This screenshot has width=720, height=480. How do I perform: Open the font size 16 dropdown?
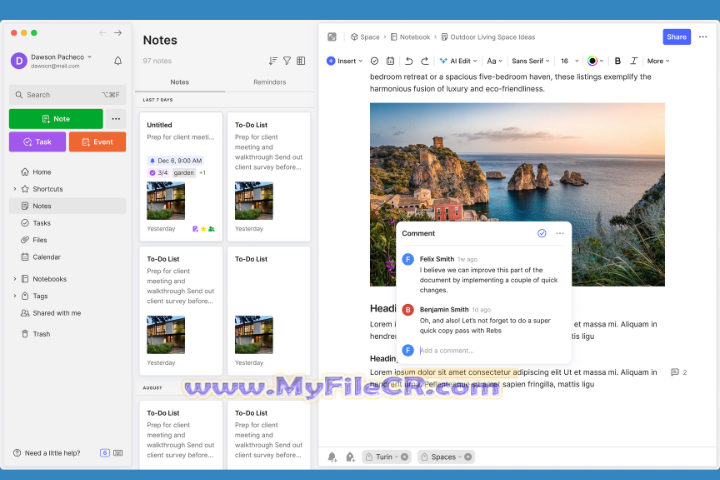tap(569, 61)
